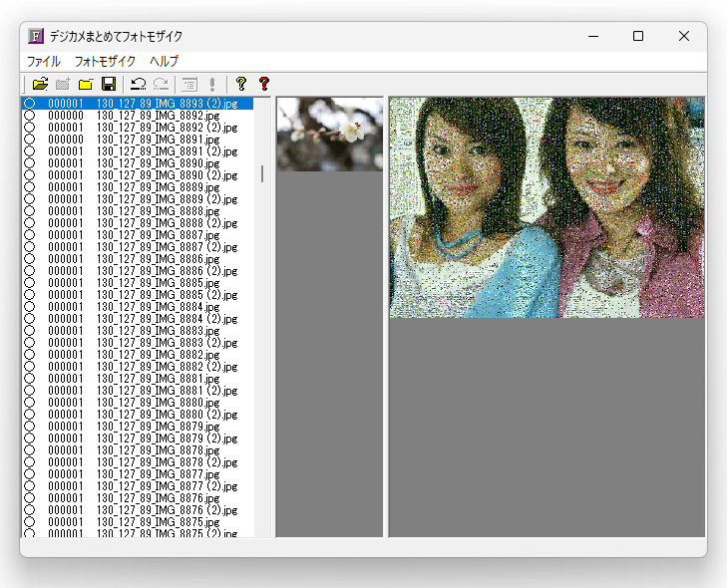The width and height of the screenshot is (727, 588).
Task: Open the ヘルプ menu
Action: (x=165, y=61)
